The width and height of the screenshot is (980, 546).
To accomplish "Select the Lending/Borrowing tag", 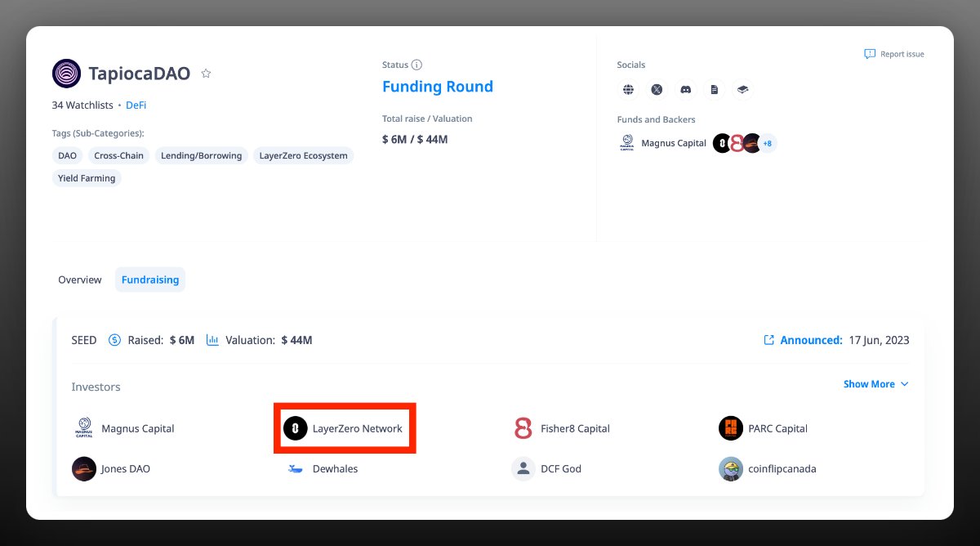I will point(201,155).
